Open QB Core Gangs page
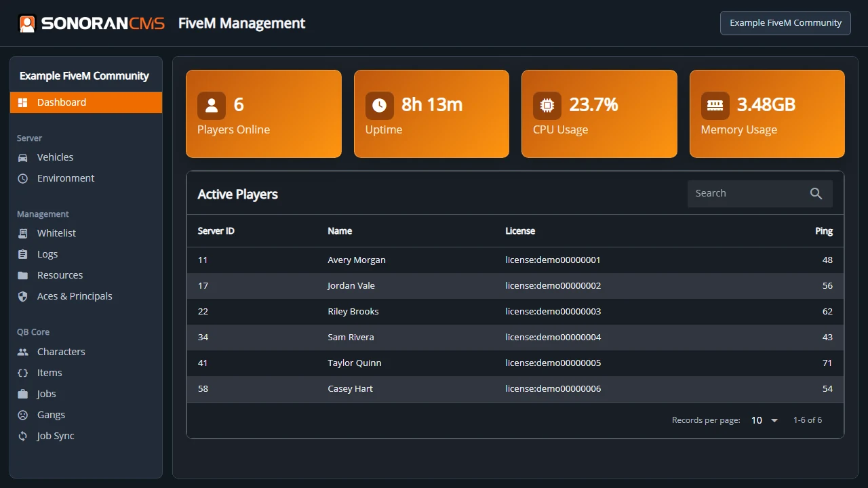This screenshot has width=868, height=488. click(x=86, y=415)
